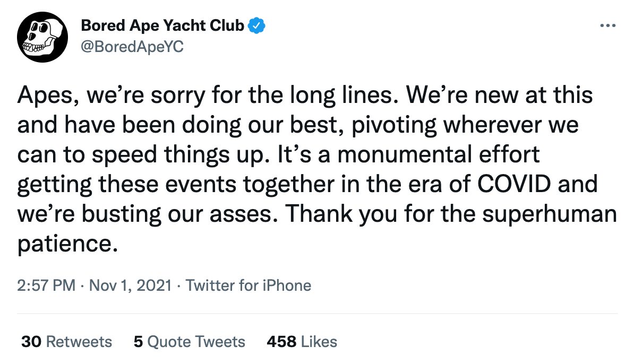Click the final word patience in the tweet
Image resolution: width=634 pixels, height=364 pixels.
click(x=66, y=245)
